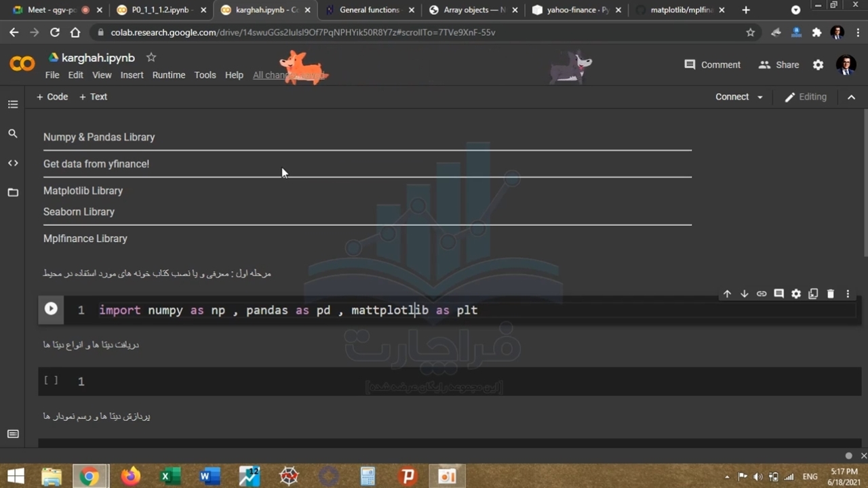
Task: Open Excel from the Windows taskbar
Action: [x=166, y=476]
